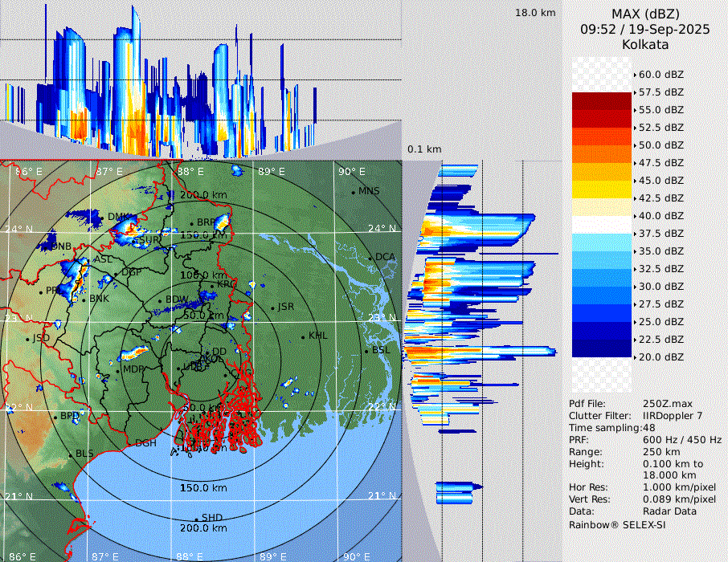Viewport: 728px width, 562px height.
Task: Click the JSR station marker
Action: [x=272, y=308]
